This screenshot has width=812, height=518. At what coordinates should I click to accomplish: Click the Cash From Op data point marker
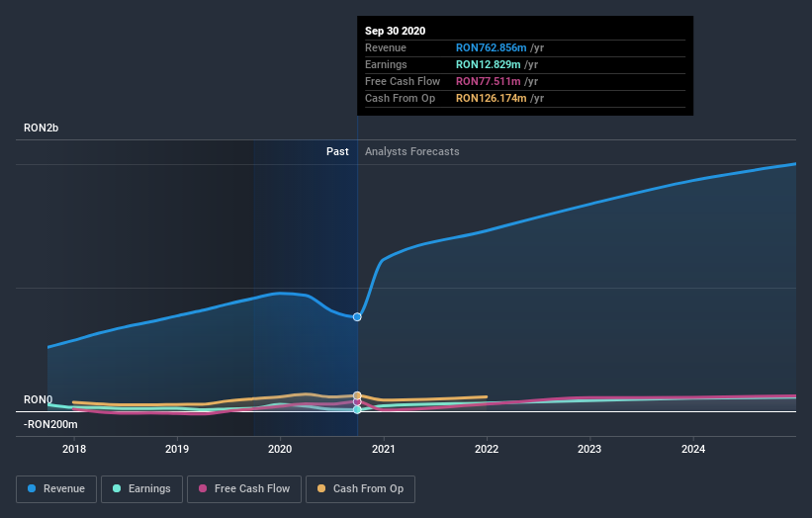point(357,395)
